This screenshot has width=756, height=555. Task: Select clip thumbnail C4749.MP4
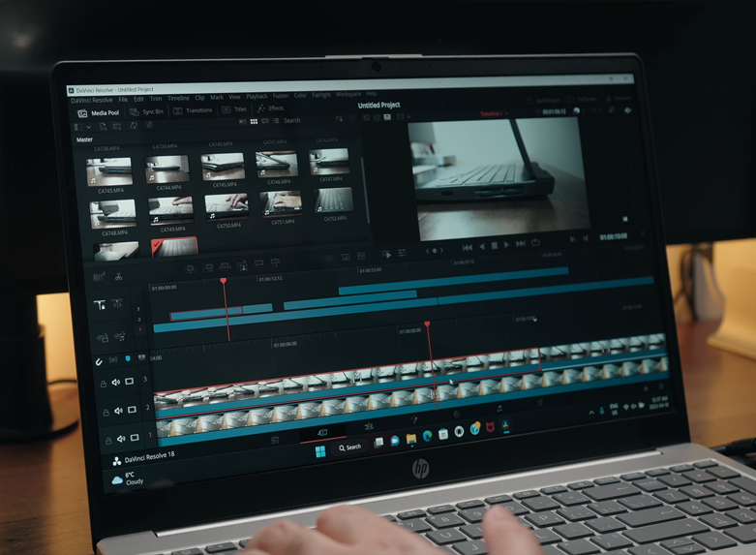[x=170, y=210]
